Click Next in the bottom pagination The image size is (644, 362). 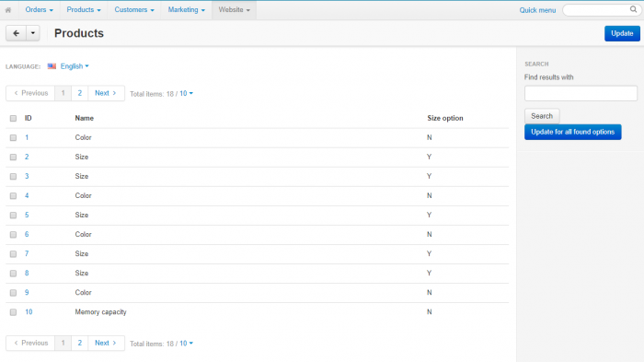click(106, 343)
